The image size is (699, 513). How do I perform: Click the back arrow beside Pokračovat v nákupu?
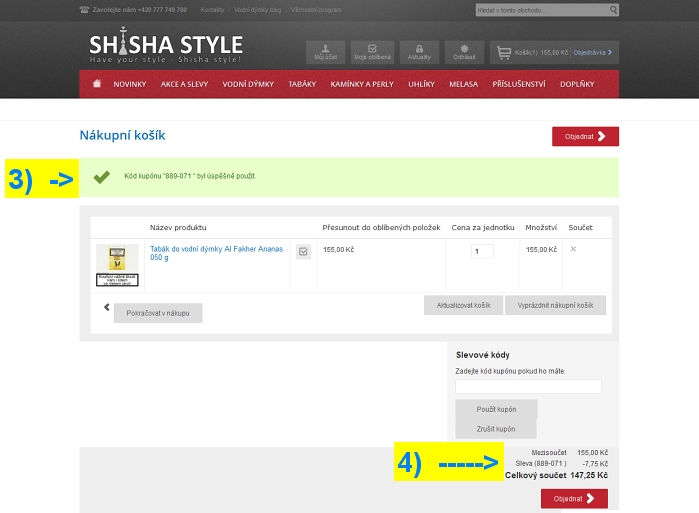pos(107,307)
